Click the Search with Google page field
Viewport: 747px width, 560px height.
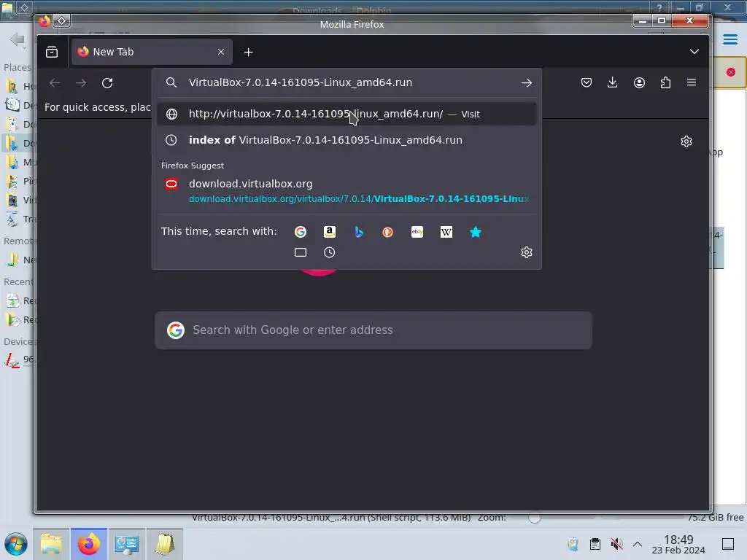pos(373,330)
